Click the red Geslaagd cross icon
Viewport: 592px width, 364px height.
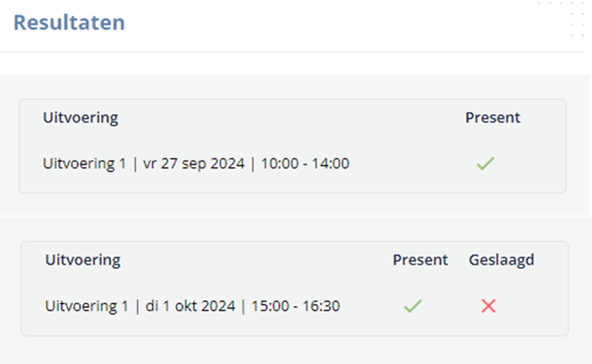[489, 305]
